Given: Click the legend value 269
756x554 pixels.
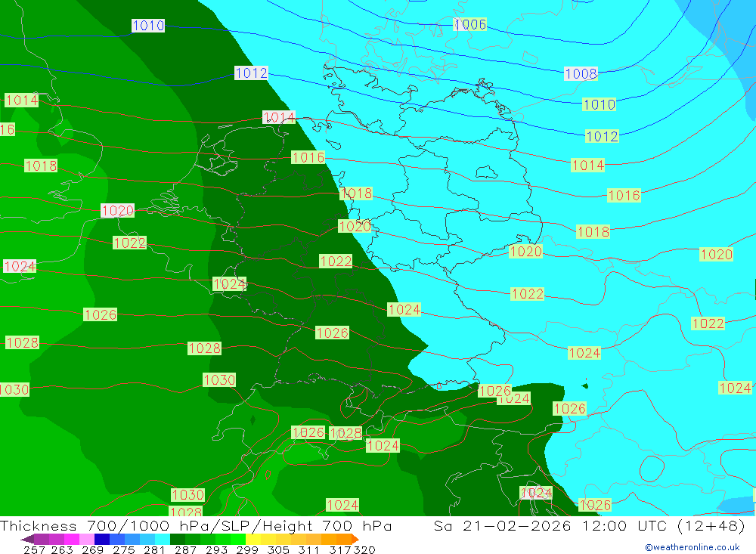Looking at the screenshot, I should (92, 549).
